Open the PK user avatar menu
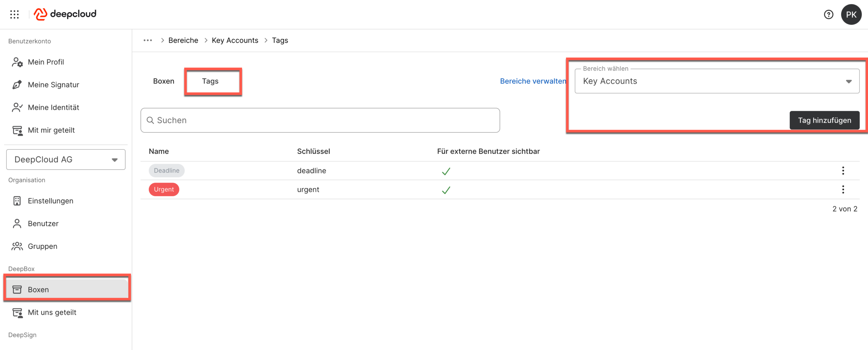This screenshot has width=868, height=350. coord(851,15)
